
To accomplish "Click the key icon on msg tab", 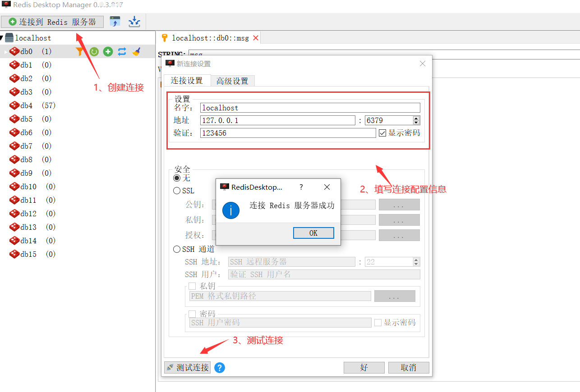I will click(x=165, y=38).
